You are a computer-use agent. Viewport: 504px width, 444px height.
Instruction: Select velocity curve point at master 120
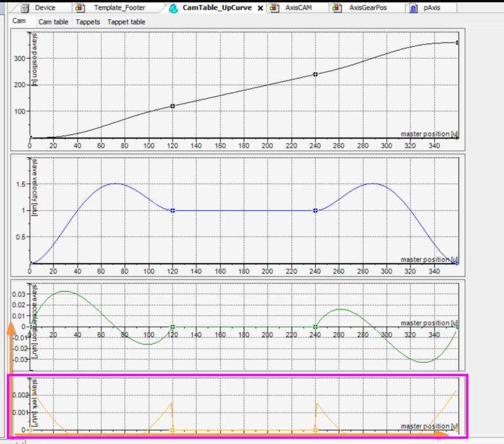coord(173,210)
